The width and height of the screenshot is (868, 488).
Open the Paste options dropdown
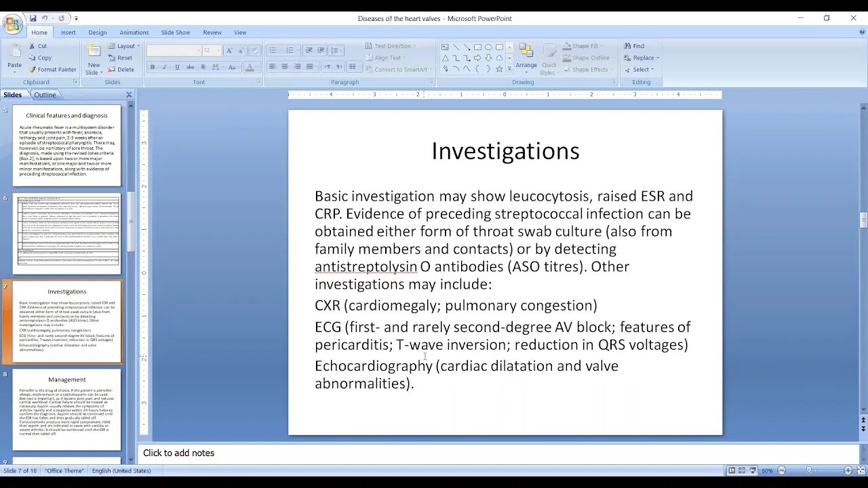[14, 71]
